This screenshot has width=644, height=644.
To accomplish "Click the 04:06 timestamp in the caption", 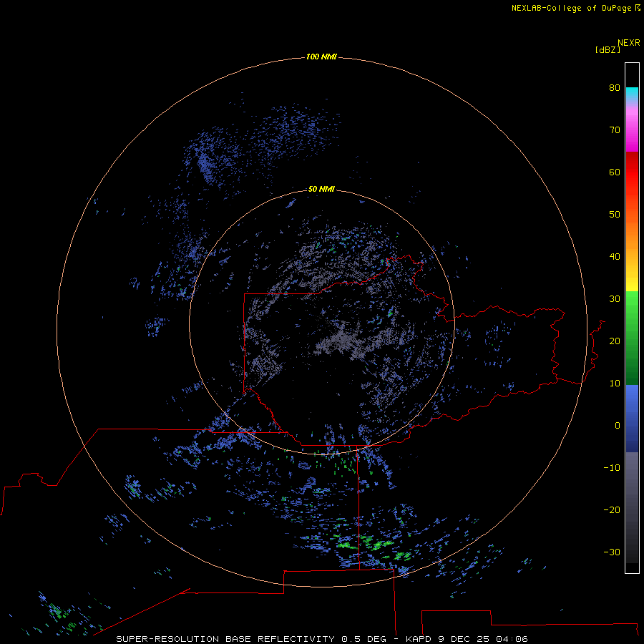I will coord(512,639).
